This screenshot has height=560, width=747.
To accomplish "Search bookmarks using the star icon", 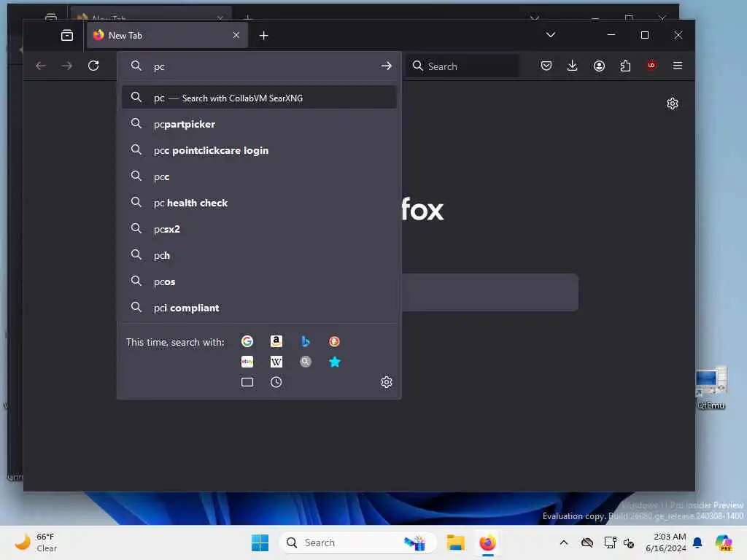I will (x=334, y=362).
